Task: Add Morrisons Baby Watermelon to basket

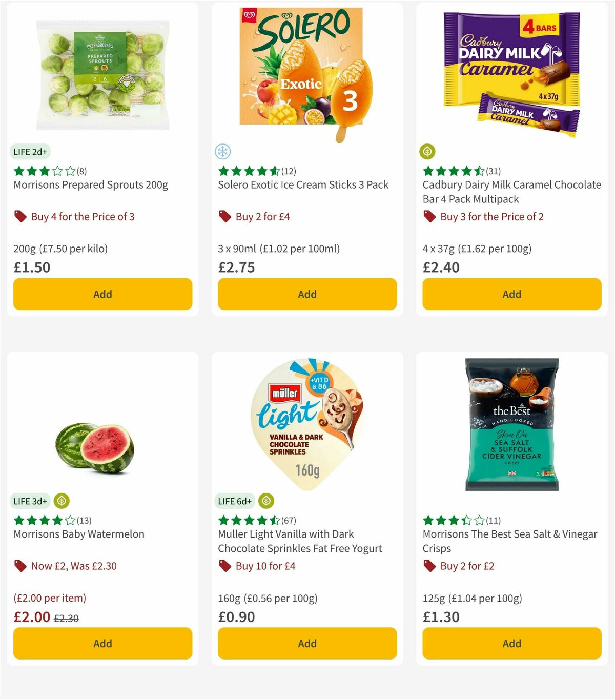Action: pos(102,643)
